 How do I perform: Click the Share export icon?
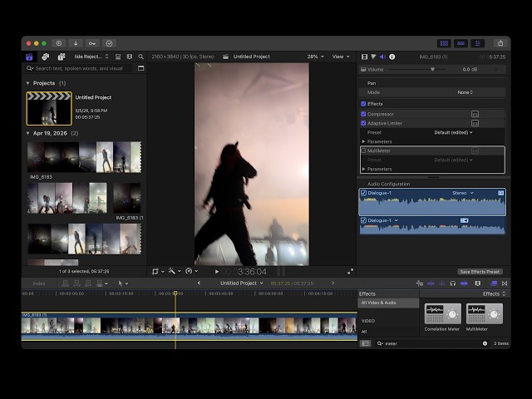coord(500,43)
